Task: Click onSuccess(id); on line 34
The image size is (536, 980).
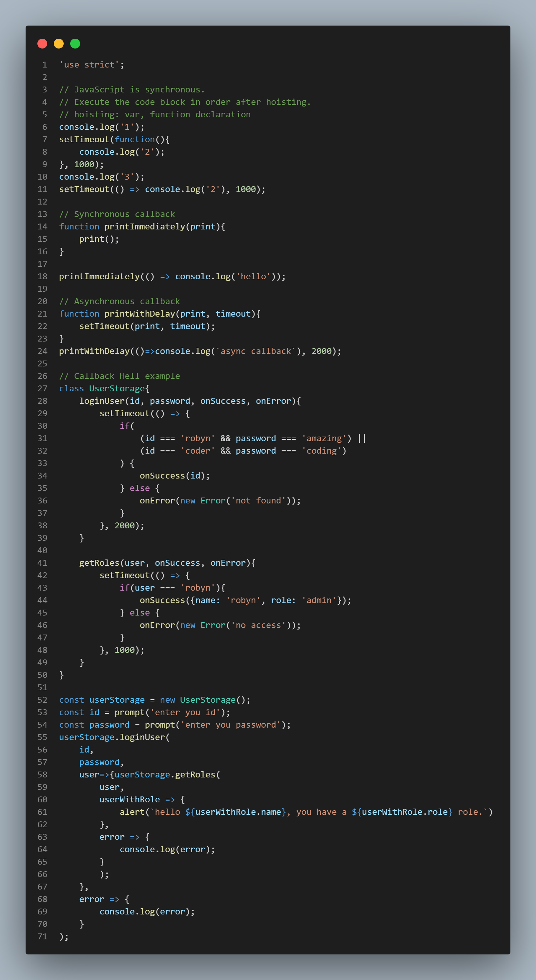Action: point(175,476)
